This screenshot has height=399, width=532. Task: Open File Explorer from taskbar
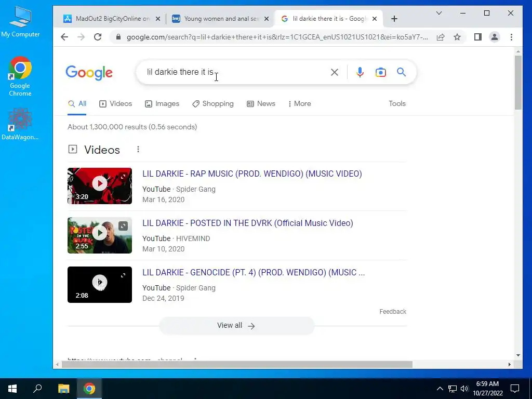click(x=63, y=389)
